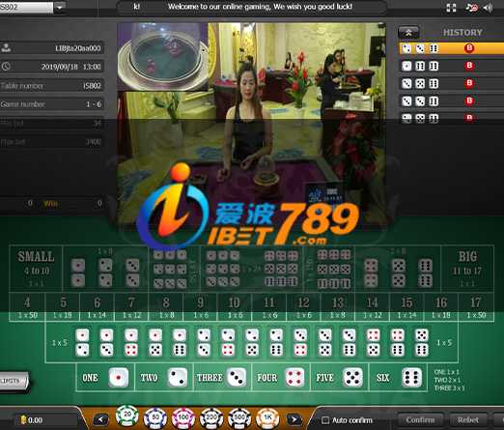This screenshot has height=430, width=504.
Task: Bet on single number TWO
Action: point(164,377)
